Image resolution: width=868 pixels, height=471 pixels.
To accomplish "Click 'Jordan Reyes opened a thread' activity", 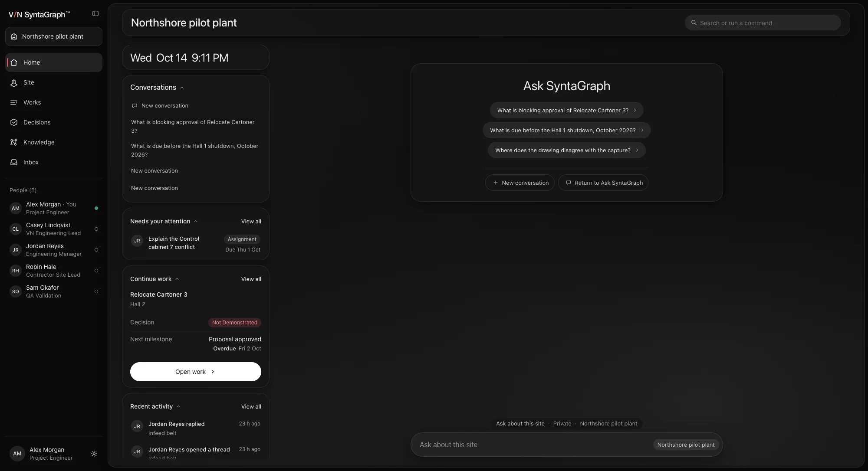I will [x=196, y=452].
